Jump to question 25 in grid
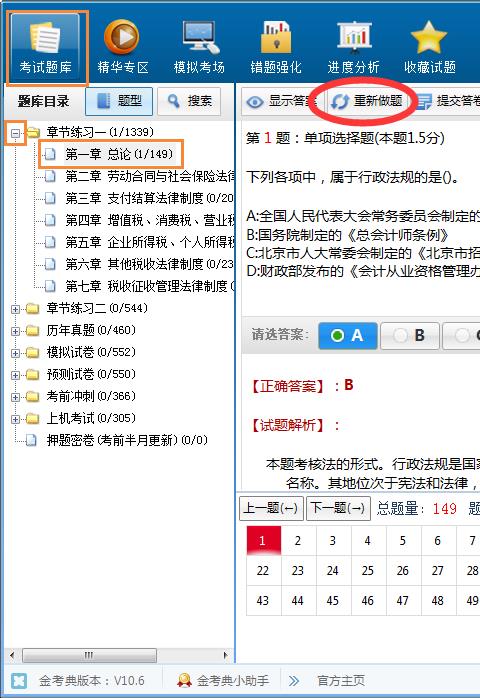Screen dimensions: 480x698 (x=368, y=570)
